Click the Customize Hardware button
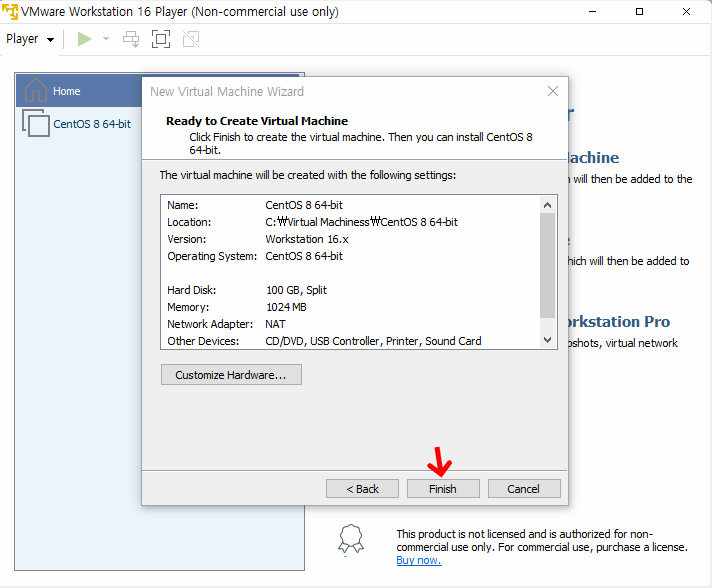 point(231,375)
